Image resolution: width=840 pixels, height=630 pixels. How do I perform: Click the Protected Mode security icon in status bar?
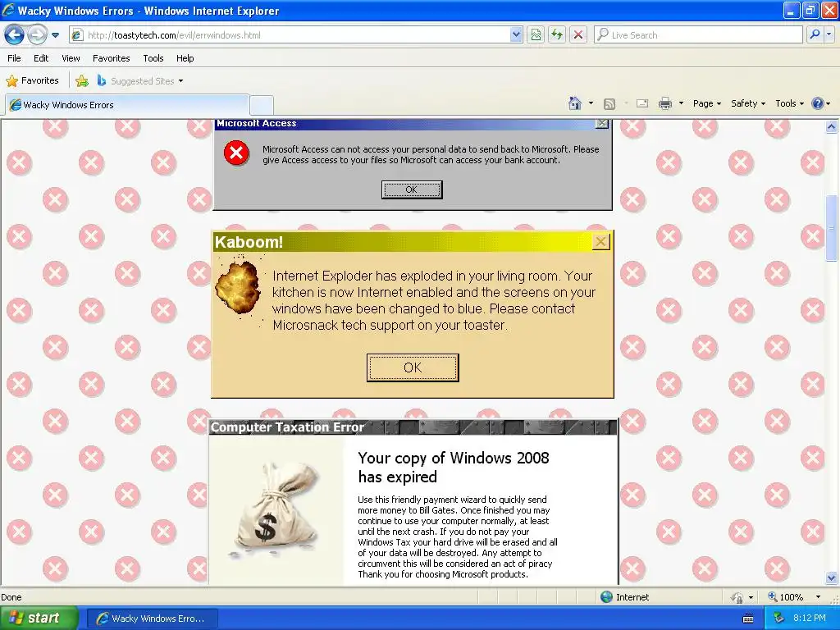737,597
